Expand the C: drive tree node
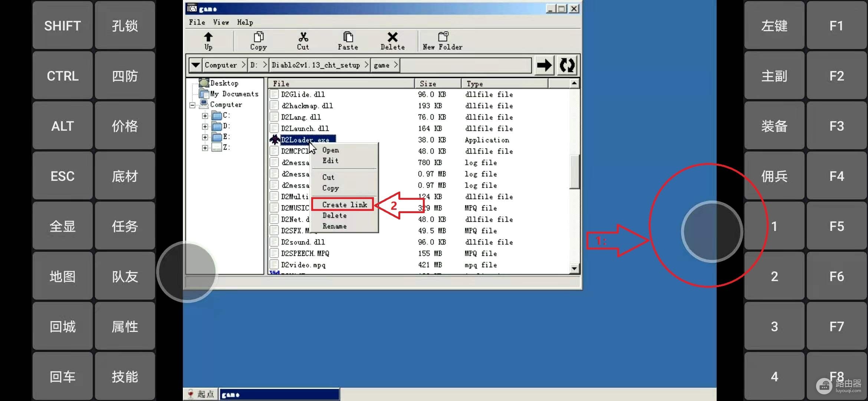 tap(205, 116)
